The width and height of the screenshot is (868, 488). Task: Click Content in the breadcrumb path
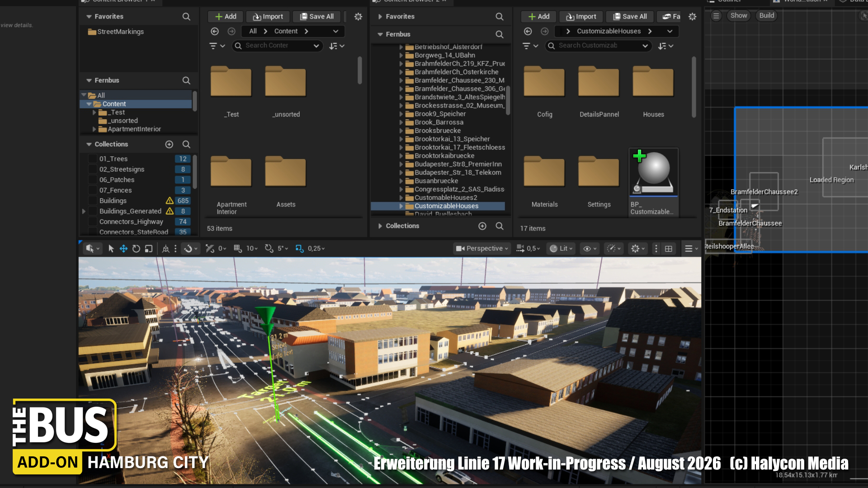pos(286,31)
